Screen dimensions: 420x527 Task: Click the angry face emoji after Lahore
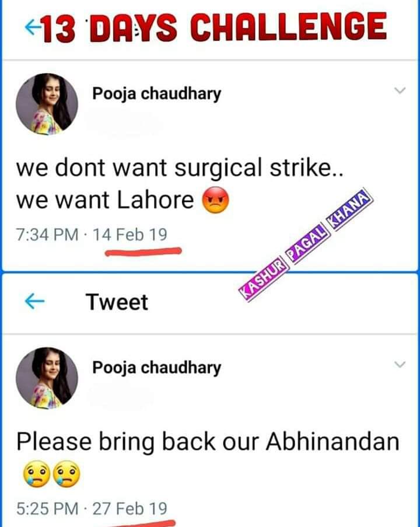click(215, 200)
